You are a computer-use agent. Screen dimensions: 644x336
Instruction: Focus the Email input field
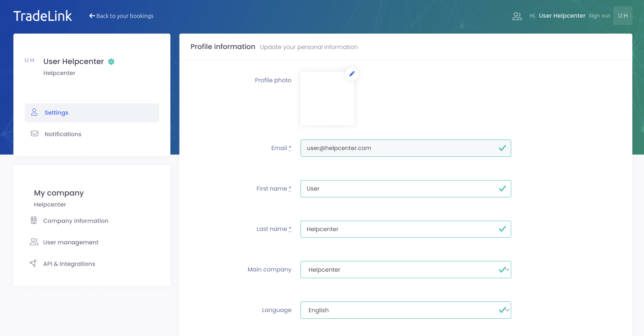tap(400, 148)
